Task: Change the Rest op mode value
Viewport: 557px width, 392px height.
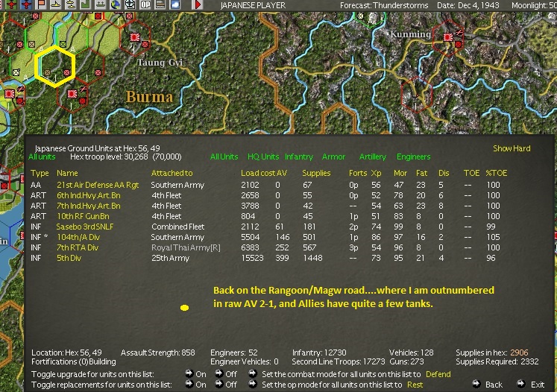Action: (415, 385)
